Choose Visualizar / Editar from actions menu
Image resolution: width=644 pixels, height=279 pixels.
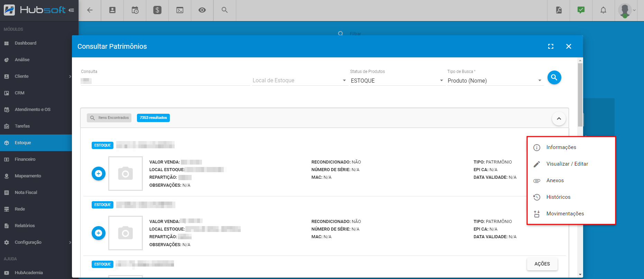571,164
